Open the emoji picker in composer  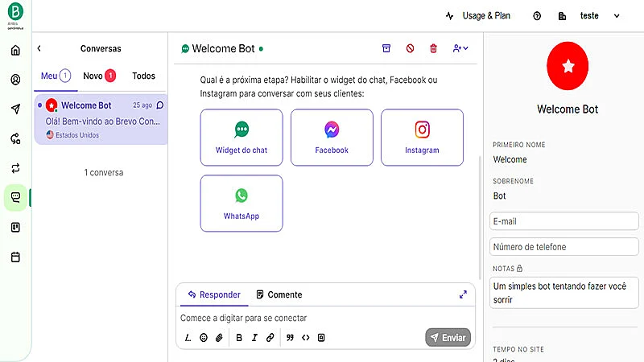[204, 338]
